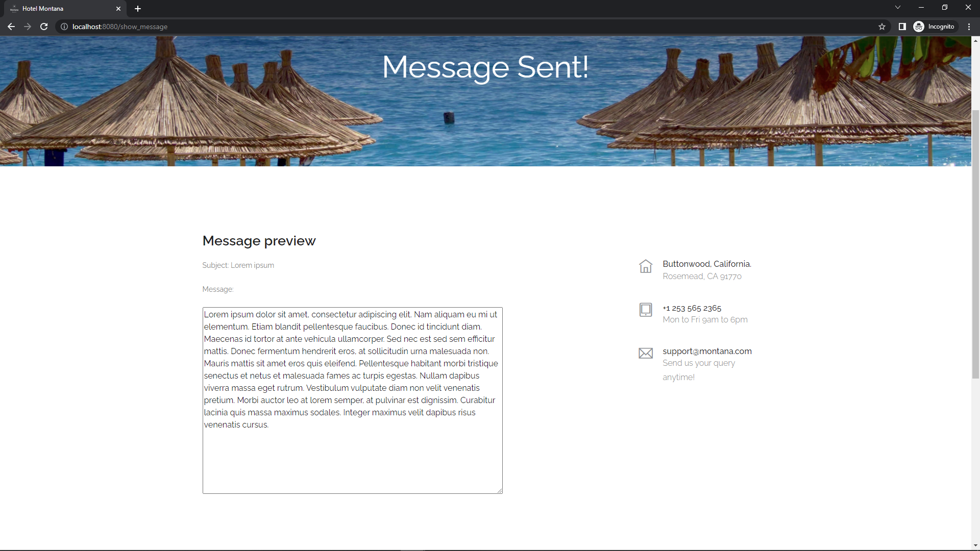Click the home address icon
This screenshot has height=551, width=980.
646,266
